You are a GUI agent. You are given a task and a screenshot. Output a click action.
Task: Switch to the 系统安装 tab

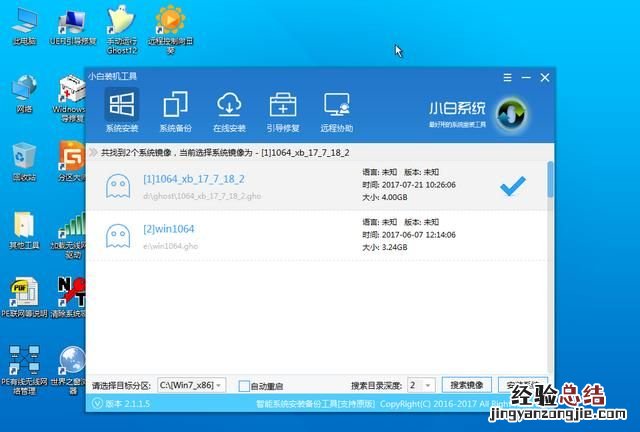click(x=122, y=111)
